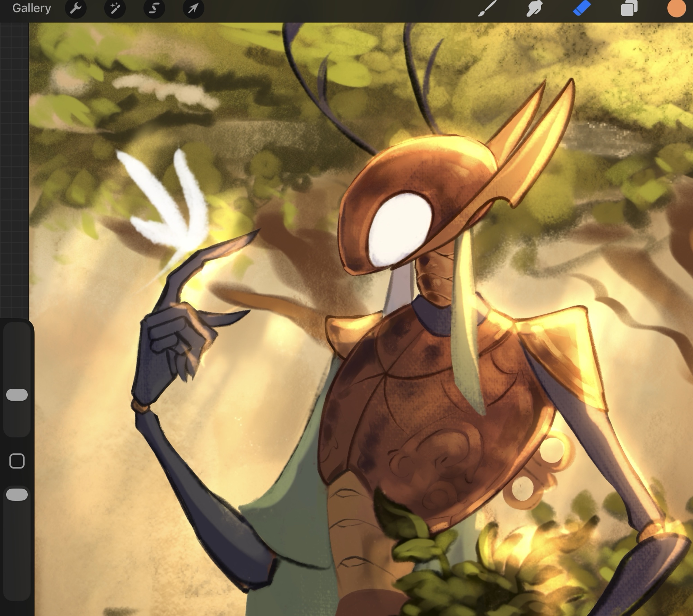Click the brush size slider handle
693x616 pixels.
pyautogui.click(x=17, y=395)
